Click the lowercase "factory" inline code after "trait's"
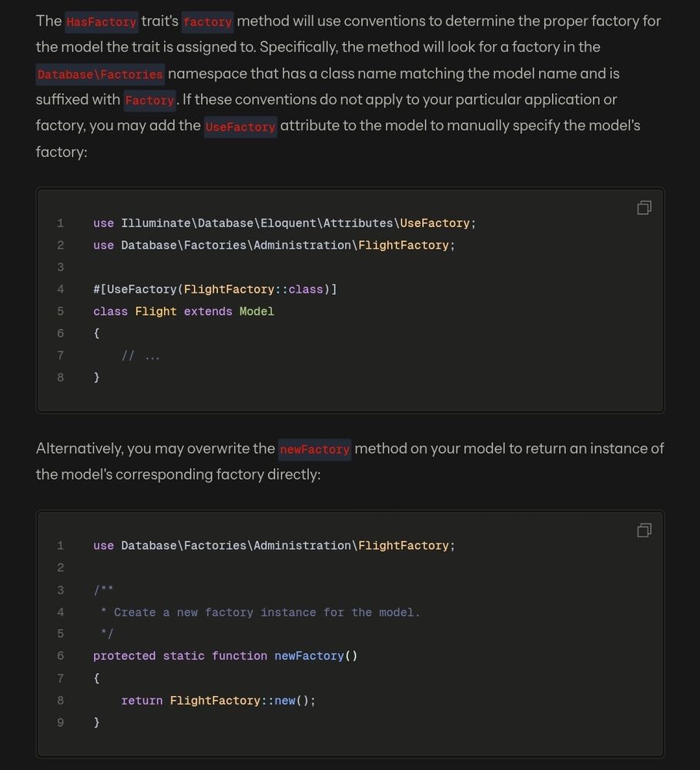This screenshot has width=700, height=770. pos(207,22)
